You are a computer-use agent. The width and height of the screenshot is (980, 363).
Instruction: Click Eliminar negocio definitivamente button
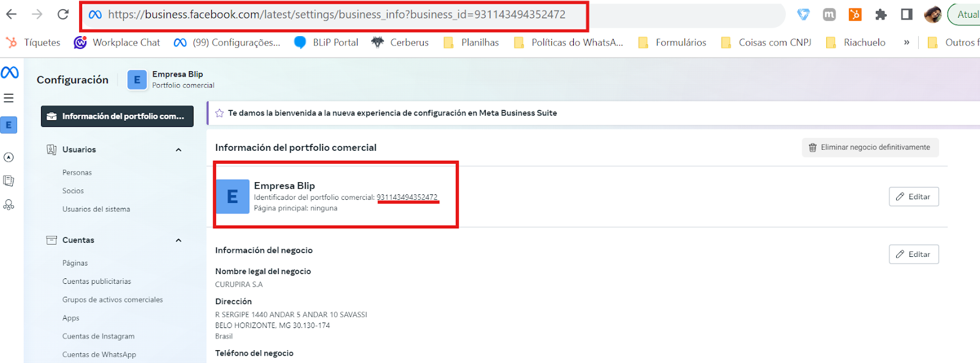click(870, 148)
